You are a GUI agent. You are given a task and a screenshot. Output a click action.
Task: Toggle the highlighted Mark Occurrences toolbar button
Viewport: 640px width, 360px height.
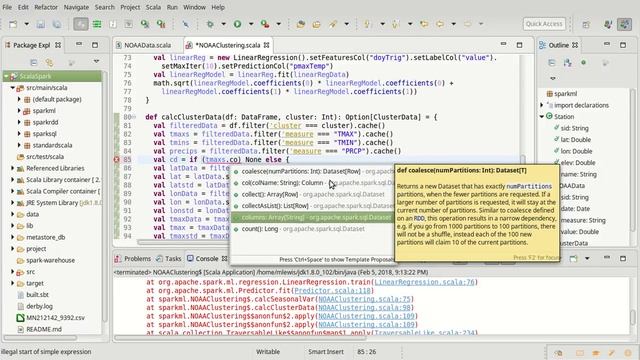[x=81, y=24]
